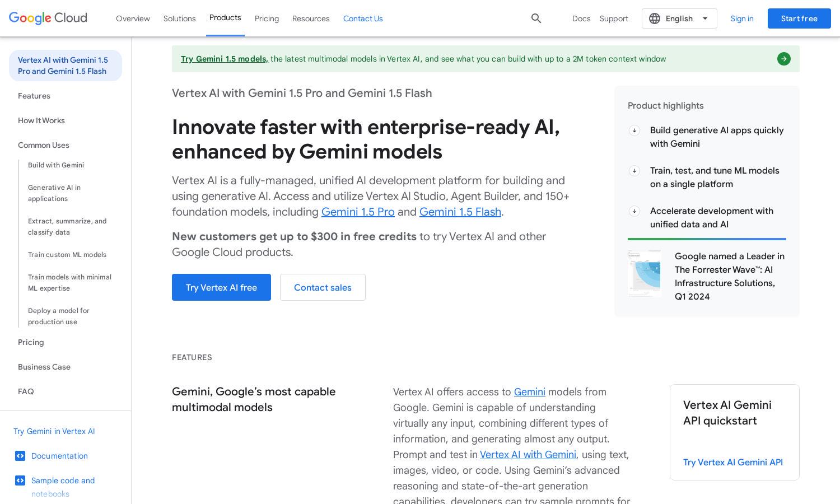Follow the Try Gemini 1.5 models banner link

pos(225,59)
